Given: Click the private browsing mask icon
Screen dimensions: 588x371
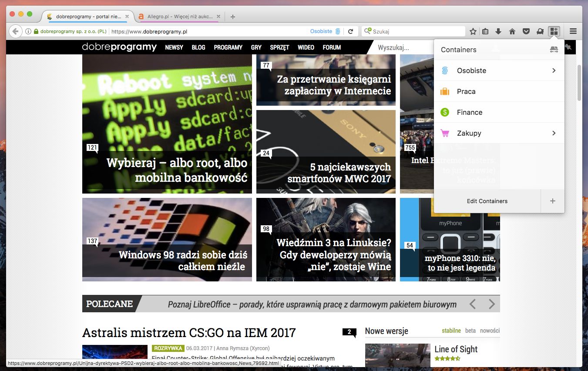Looking at the screenshot, I should 540,31.
